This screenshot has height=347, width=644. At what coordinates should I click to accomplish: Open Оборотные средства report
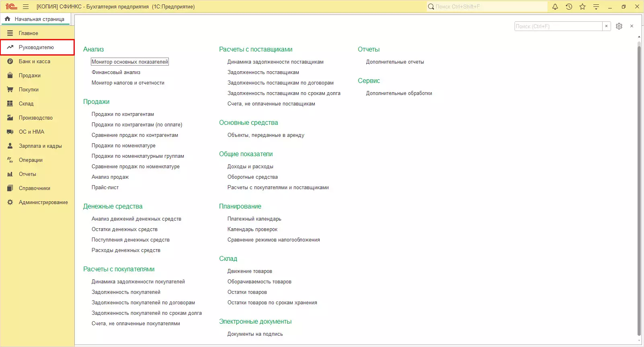pyautogui.click(x=252, y=177)
